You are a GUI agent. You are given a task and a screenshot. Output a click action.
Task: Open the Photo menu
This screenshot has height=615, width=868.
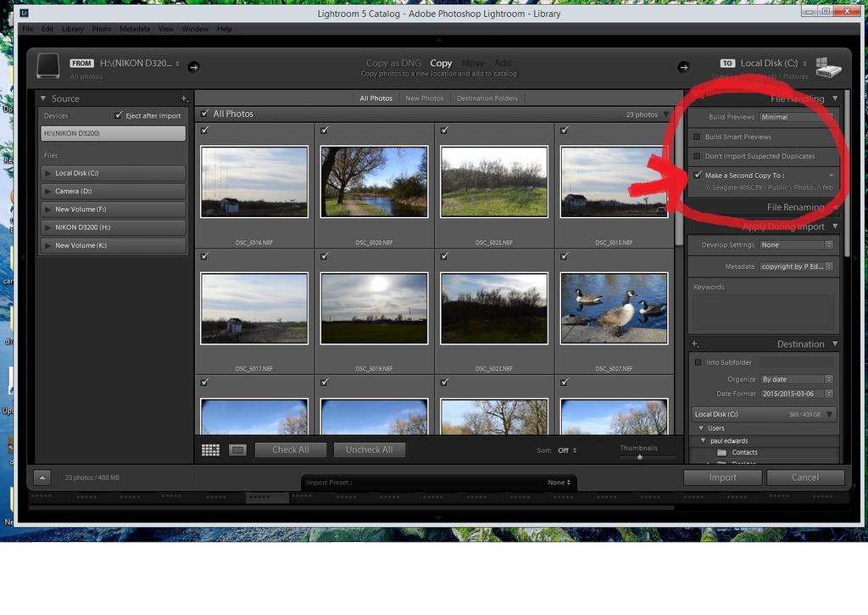coord(102,29)
